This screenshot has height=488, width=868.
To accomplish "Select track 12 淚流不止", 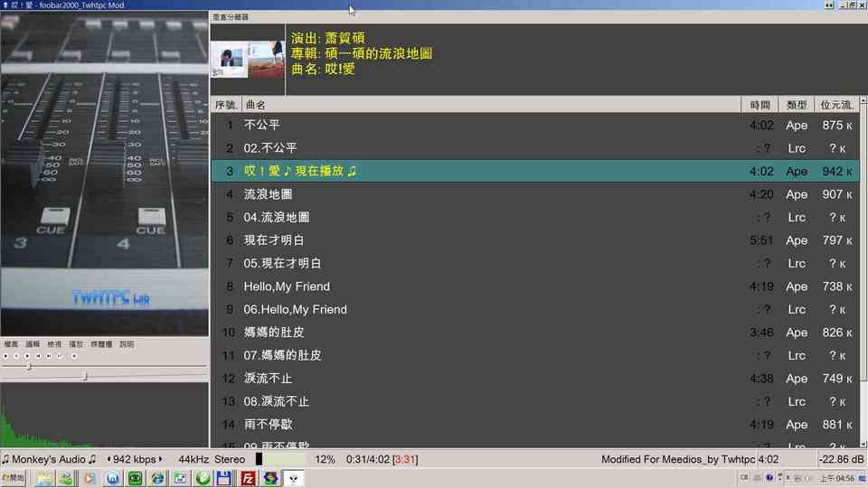I will pos(534,379).
